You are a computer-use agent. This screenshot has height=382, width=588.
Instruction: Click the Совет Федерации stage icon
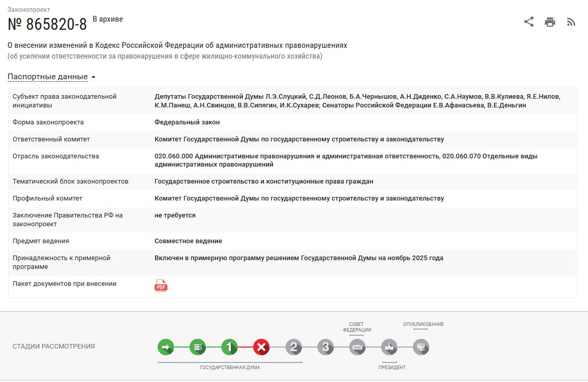pos(357,347)
